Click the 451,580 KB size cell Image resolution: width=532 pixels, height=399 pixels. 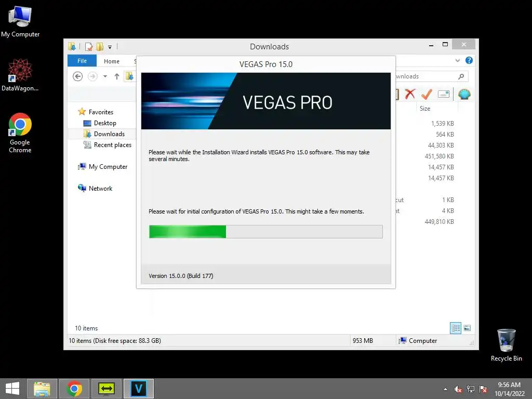point(439,156)
